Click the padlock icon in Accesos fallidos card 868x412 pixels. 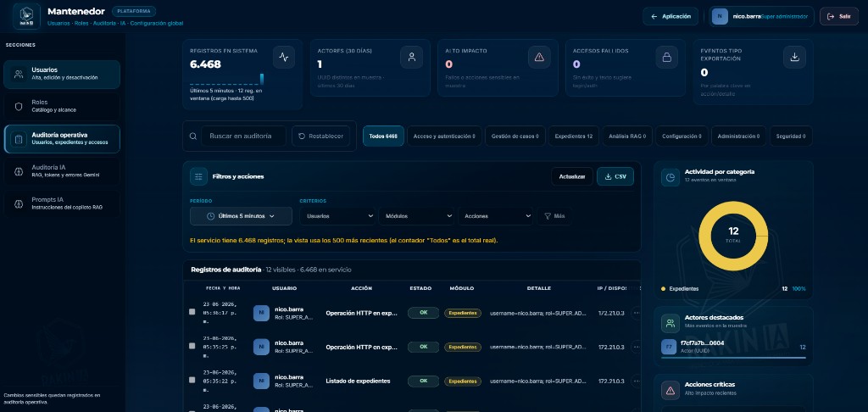(666, 57)
